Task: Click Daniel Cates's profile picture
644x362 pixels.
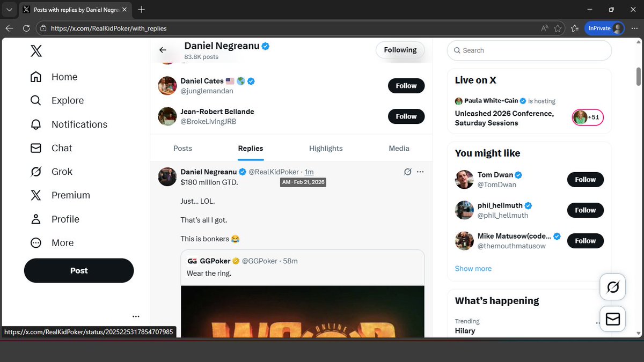Action: tap(167, 86)
